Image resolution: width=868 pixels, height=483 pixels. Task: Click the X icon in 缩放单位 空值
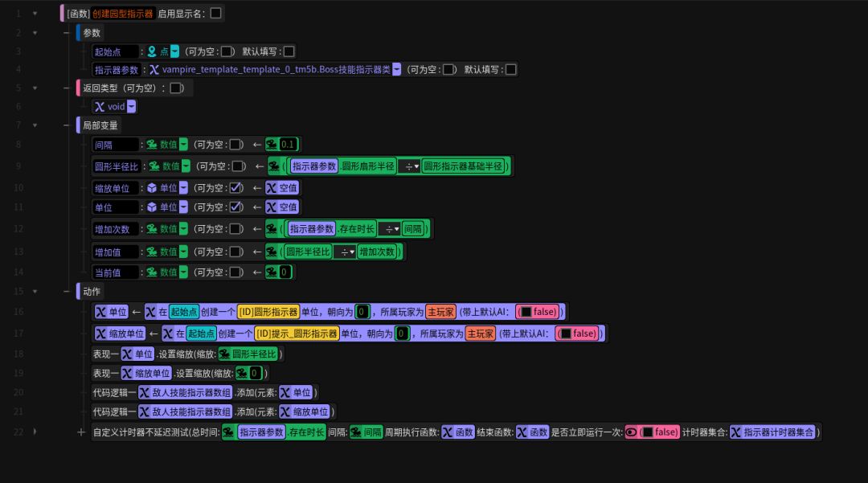(x=272, y=188)
